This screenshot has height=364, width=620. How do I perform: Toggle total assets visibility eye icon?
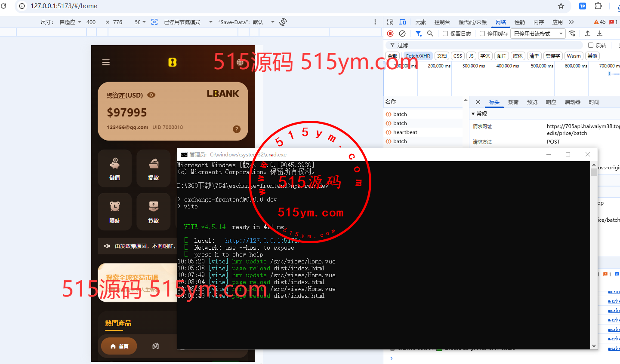coord(151,95)
